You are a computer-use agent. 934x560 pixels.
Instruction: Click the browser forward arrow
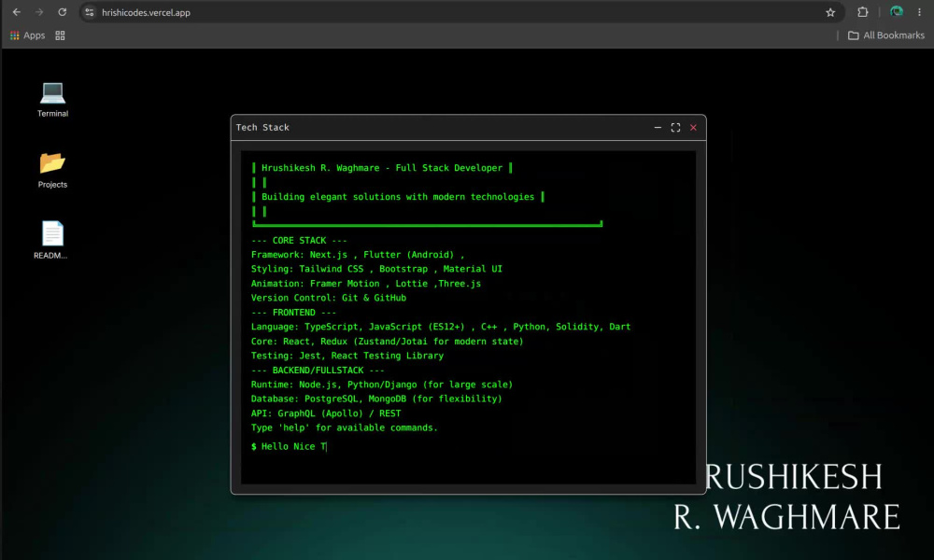pos(38,12)
